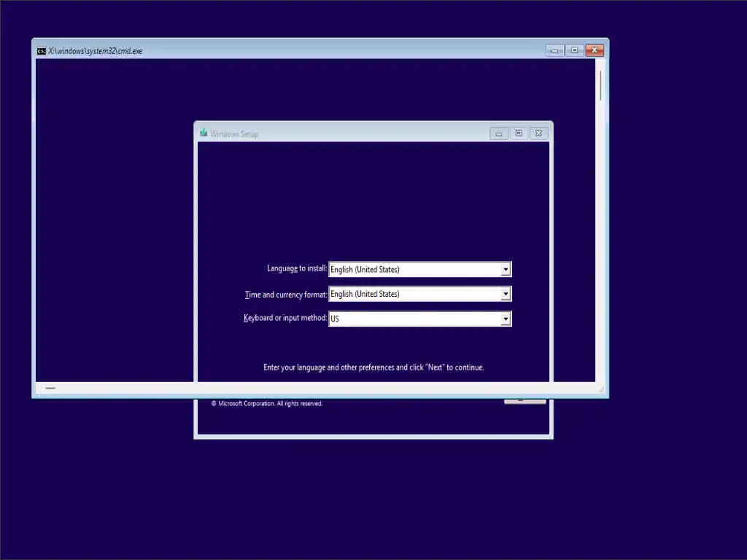Minimize the Windows Setup window
Screen dimensions: 747x560
(499, 134)
